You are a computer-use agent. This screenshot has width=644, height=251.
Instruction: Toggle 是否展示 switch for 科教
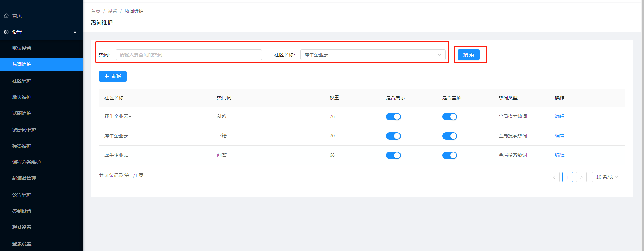[393, 117]
